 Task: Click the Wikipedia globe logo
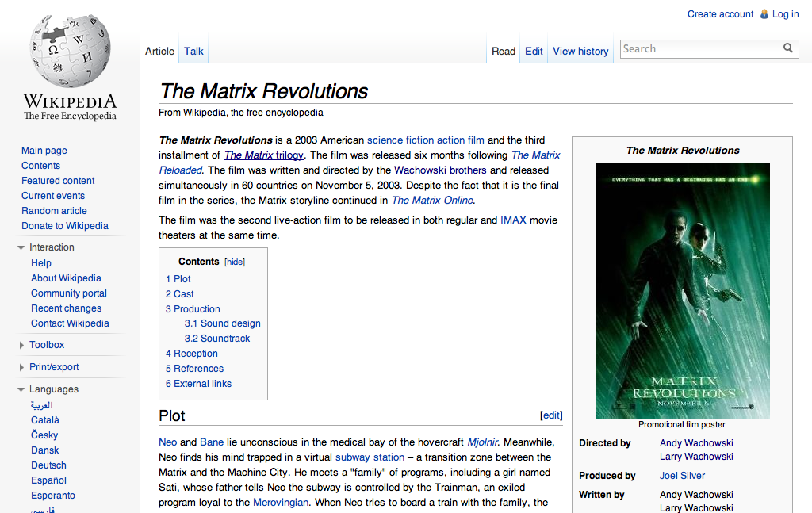point(70,52)
